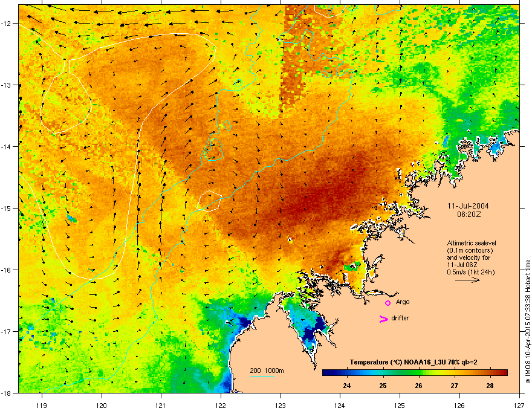
Task: Click the longitude axis label 125
Action: pyautogui.click(x=400, y=405)
